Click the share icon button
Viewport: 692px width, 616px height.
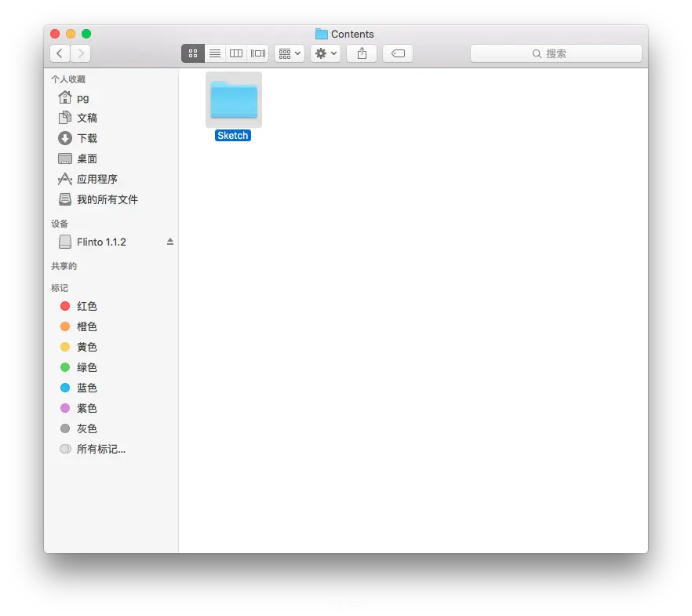pyautogui.click(x=362, y=53)
